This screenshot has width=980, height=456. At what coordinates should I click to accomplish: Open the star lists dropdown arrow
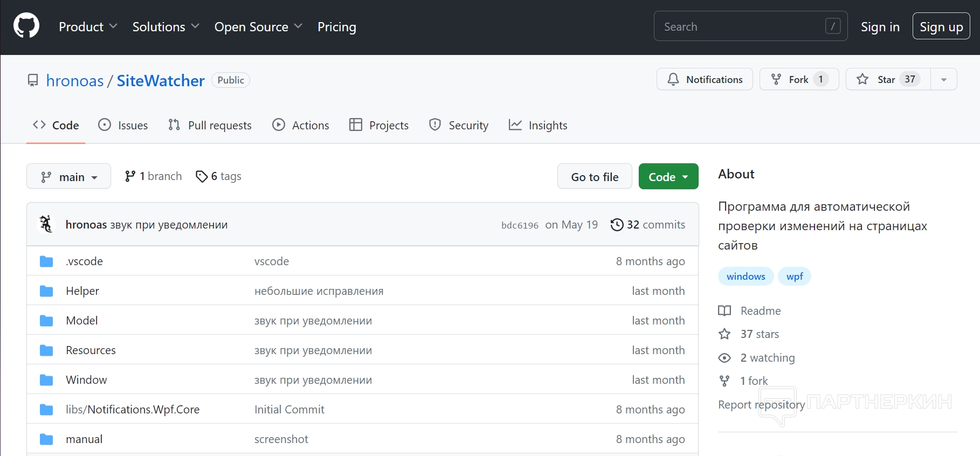pos(943,80)
